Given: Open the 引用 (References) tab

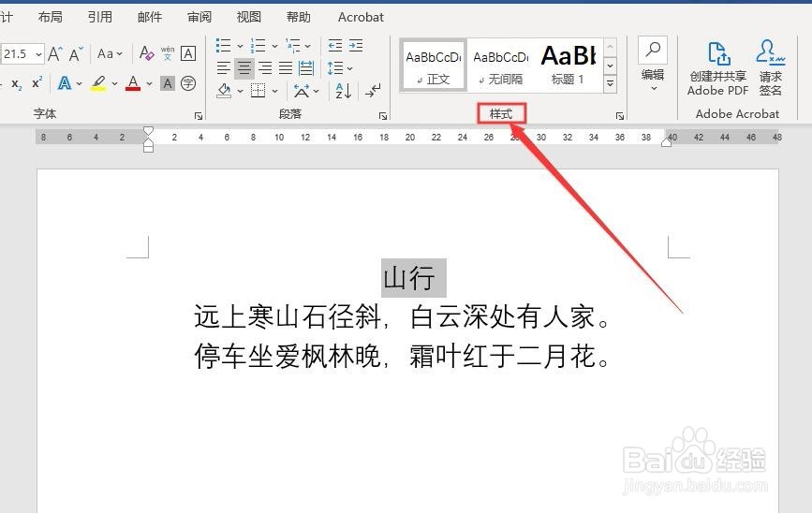Looking at the screenshot, I should 100,17.
